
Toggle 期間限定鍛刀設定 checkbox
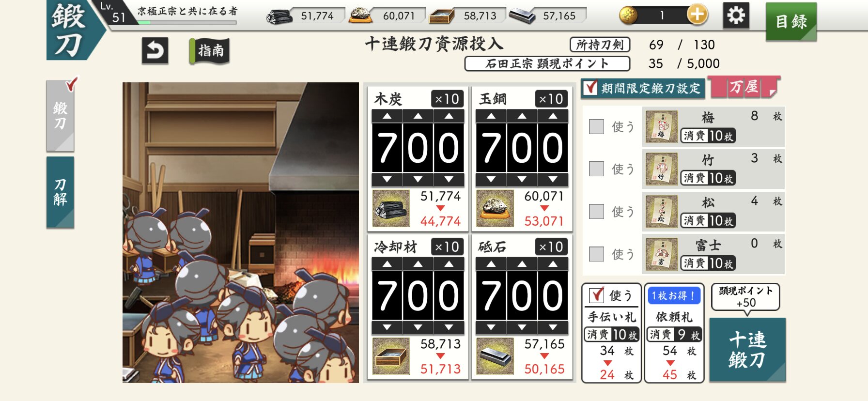coord(590,88)
